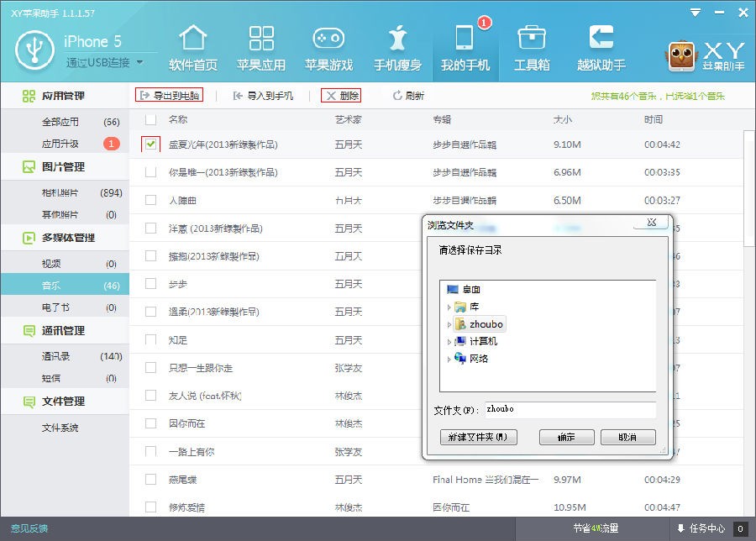Image resolution: width=756 pixels, height=541 pixels.
Task: Open 越狱助手 jailbreak assistant
Action: pos(601,47)
